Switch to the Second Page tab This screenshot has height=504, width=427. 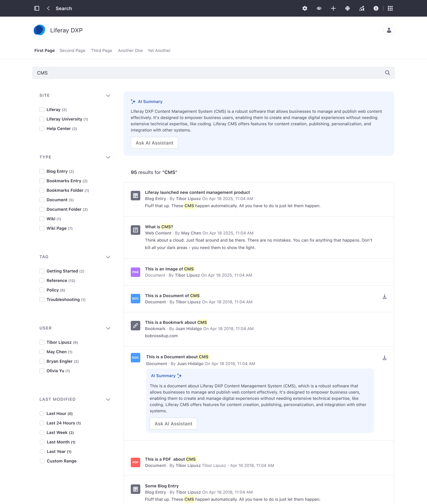[72, 50]
